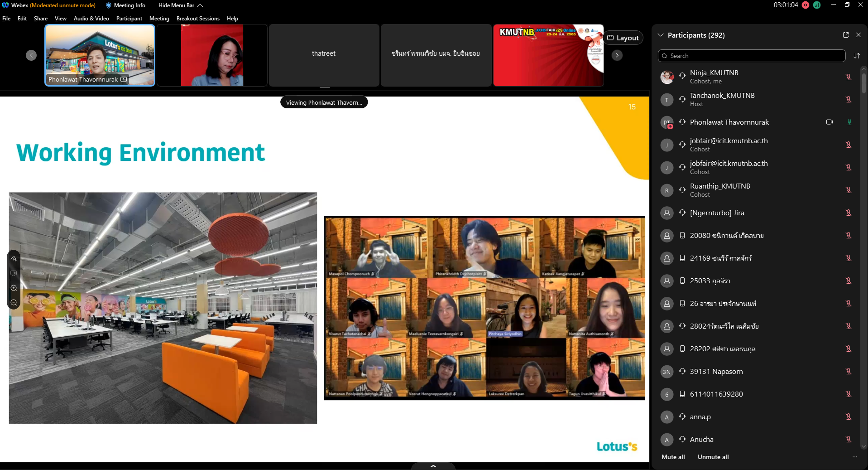Screen dimensions: 868x470
Task: Toggle microphone for Anucha
Action: click(x=849, y=439)
